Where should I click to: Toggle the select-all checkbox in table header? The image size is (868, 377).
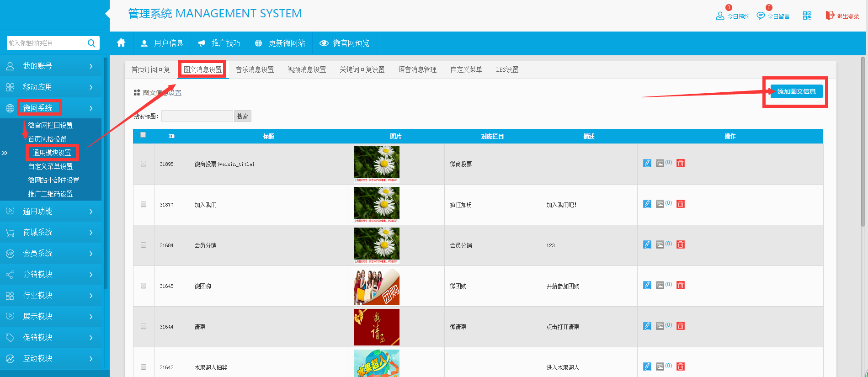(x=143, y=135)
